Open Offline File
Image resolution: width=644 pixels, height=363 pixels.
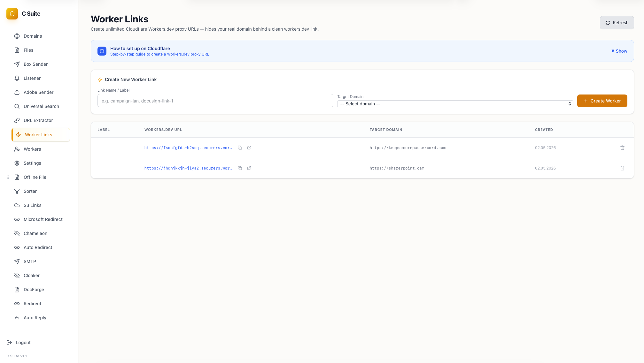41,177
